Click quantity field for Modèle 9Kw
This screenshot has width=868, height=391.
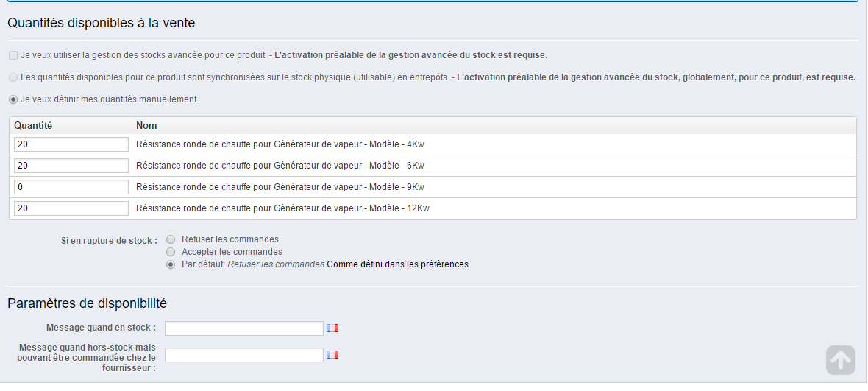click(71, 187)
